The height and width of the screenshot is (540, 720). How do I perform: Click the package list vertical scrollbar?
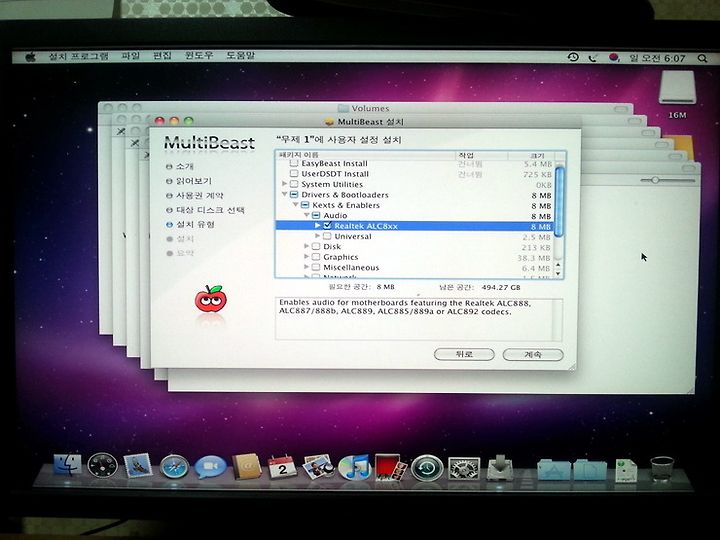[x=559, y=202]
